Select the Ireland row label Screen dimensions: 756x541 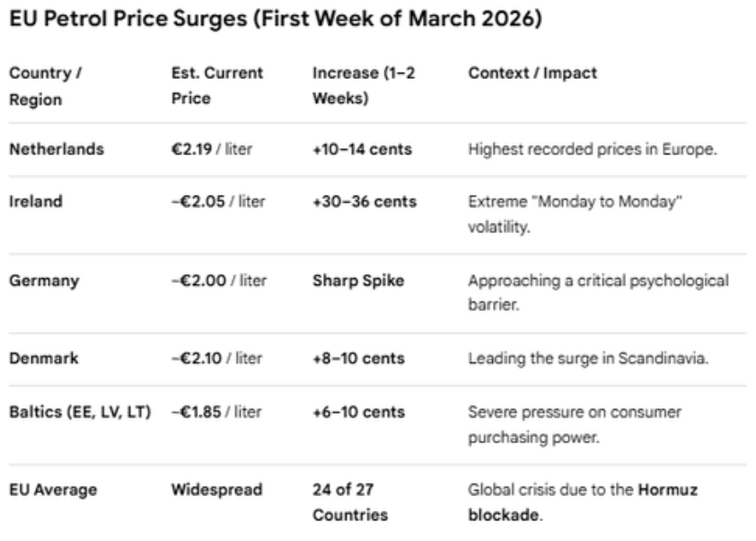click(36, 202)
